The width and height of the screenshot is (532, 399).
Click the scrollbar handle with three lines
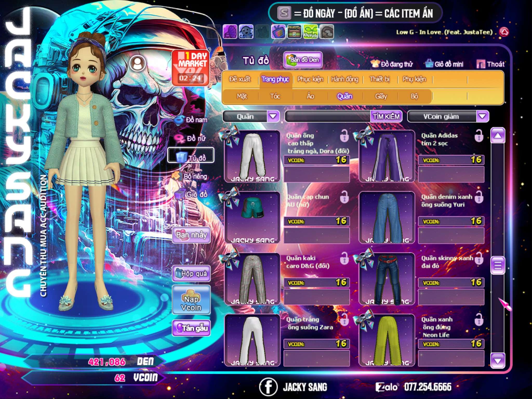pyautogui.click(x=497, y=265)
